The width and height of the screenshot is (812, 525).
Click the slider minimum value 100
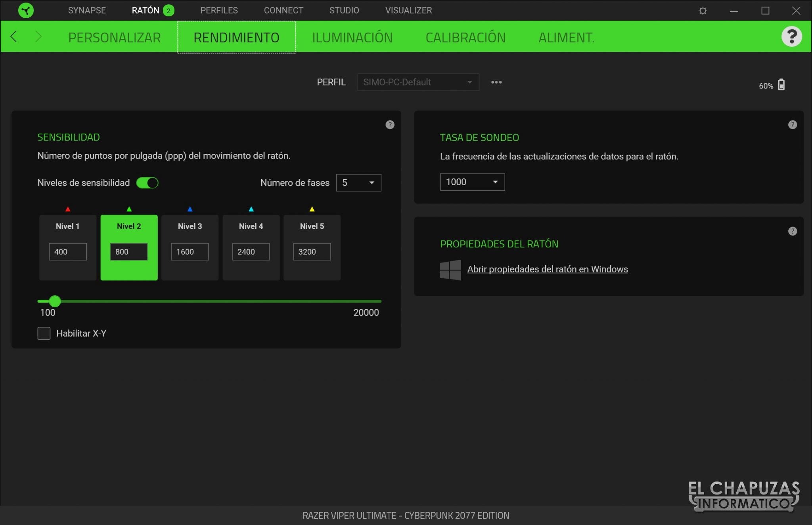tap(48, 312)
